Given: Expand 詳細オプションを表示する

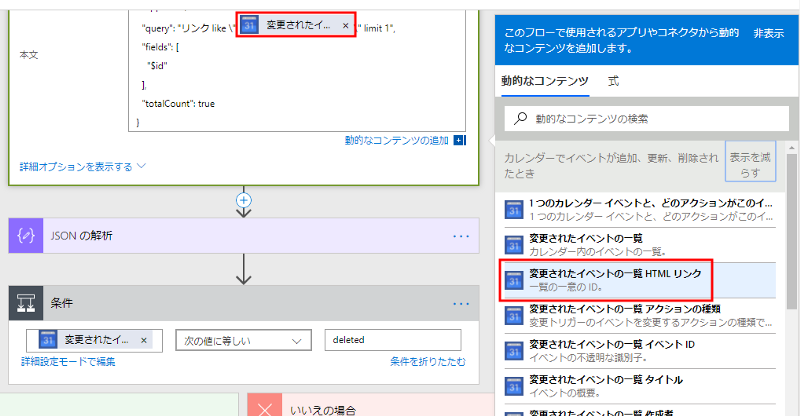Looking at the screenshot, I should 83,166.
